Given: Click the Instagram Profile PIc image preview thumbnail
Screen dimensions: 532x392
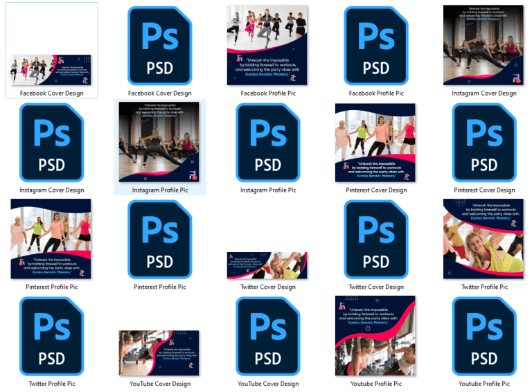Looking at the screenshot, I should (159, 142).
